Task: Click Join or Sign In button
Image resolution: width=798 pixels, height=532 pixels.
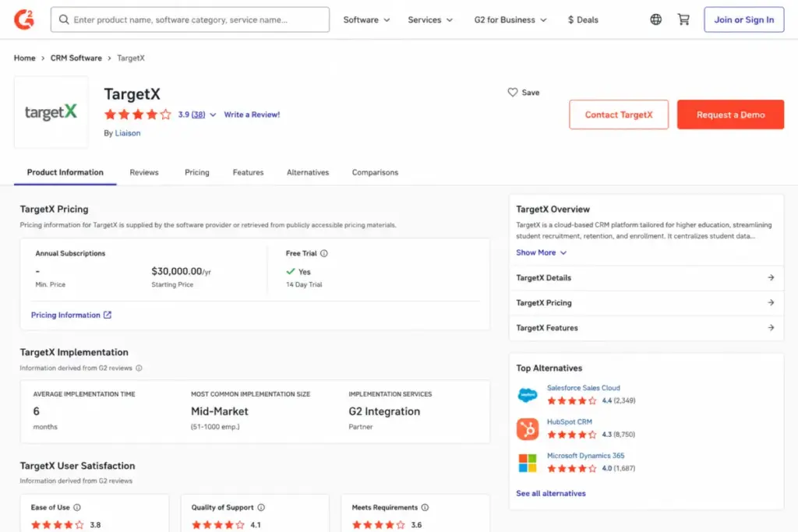Action: (x=743, y=19)
